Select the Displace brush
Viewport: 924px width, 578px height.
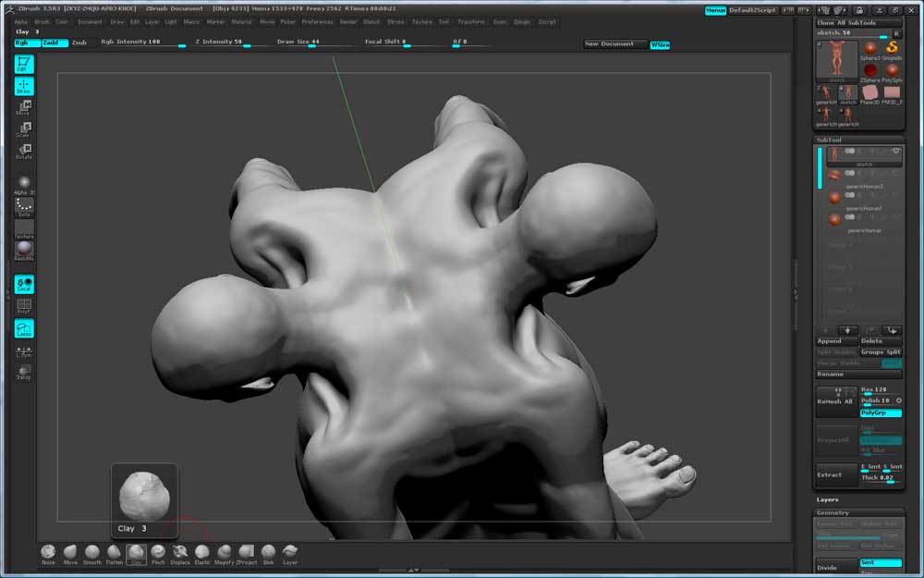pos(180,554)
